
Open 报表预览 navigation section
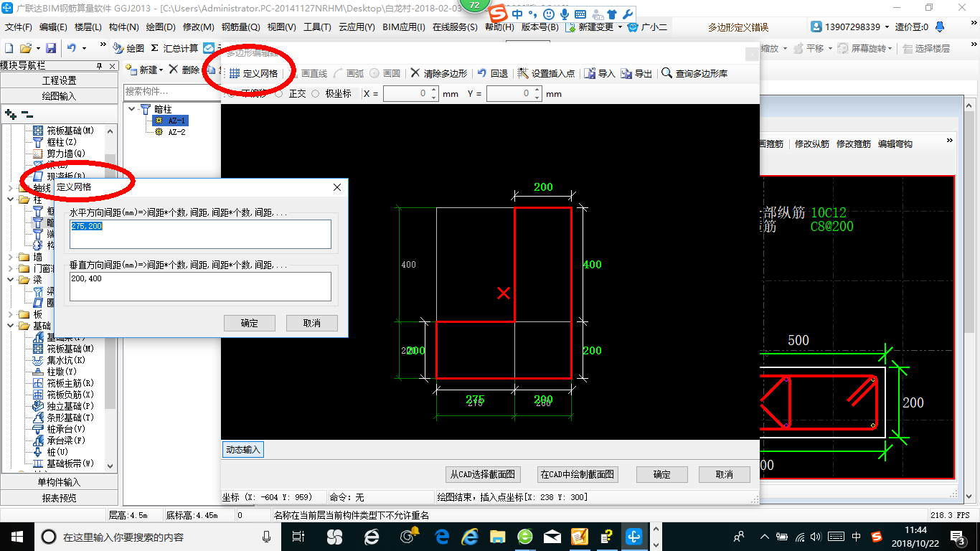(59, 497)
